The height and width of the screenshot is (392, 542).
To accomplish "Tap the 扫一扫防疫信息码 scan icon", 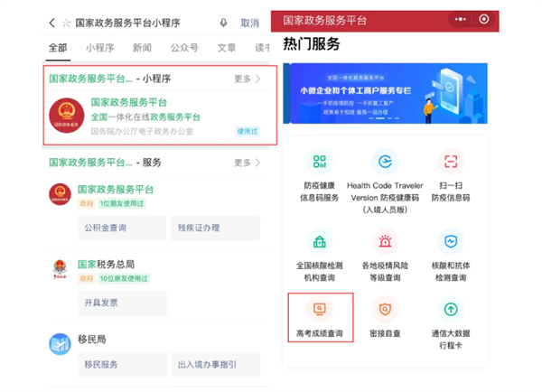I will pos(451,162).
